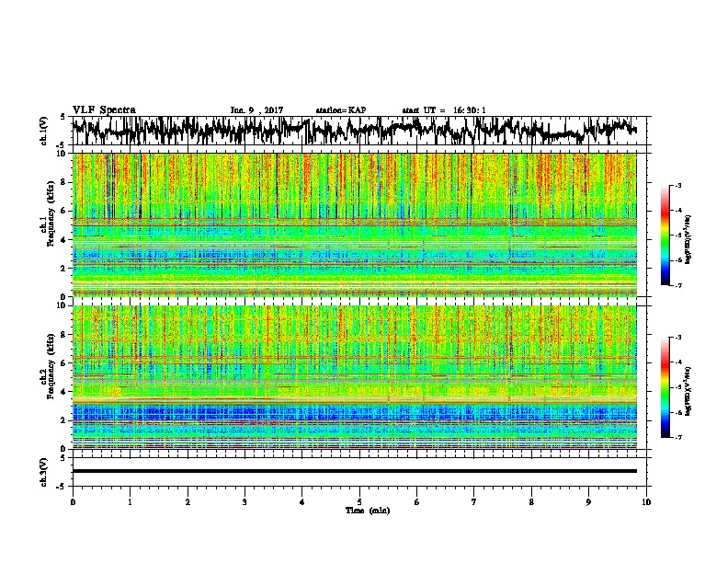Viewport: 728px width, 563px height.
Task: Click the ch.1 spectrogram panel
Action: 354,224
